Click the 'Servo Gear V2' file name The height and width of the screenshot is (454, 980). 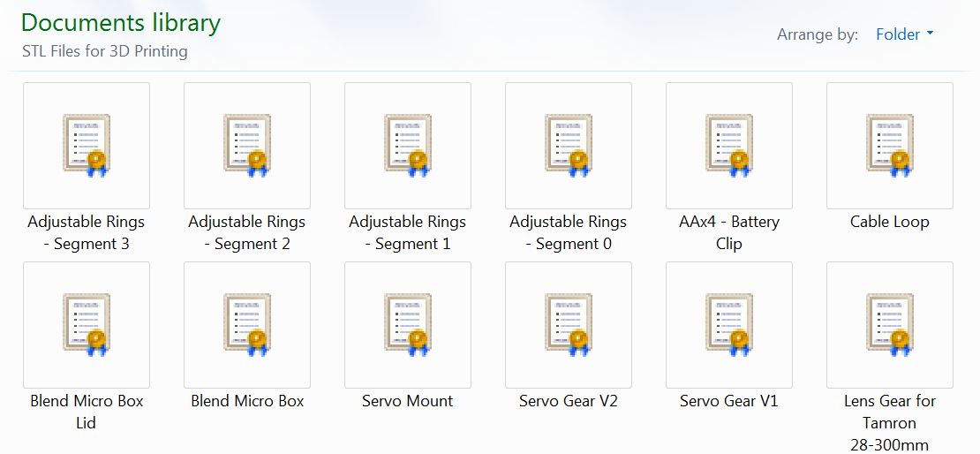tap(568, 402)
